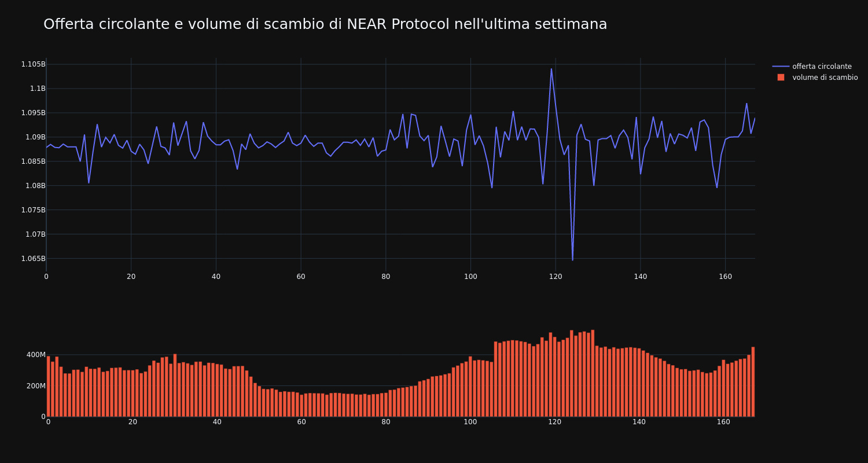
Task: Click the line peak near 1.104B
Action: click(x=551, y=69)
